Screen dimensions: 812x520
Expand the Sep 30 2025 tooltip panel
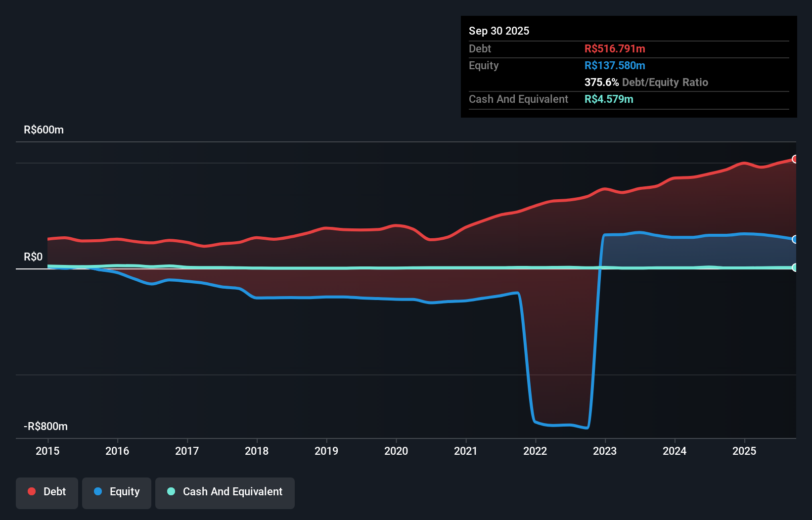(499, 31)
